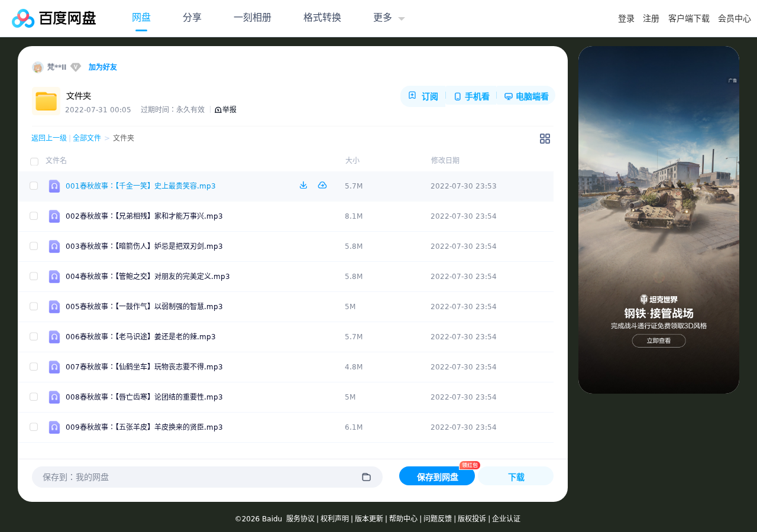757x532 pixels.
Task: Open the 分享 tab
Action: (192, 18)
